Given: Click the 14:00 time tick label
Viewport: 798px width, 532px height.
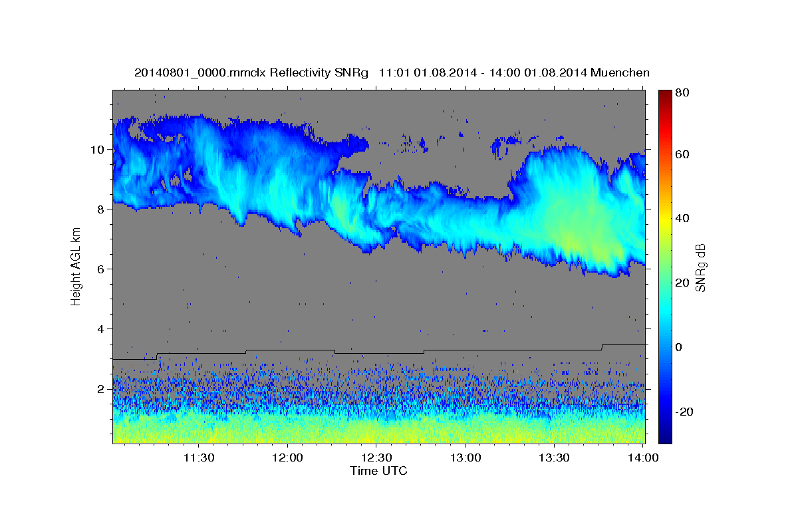Looking at the screenshot, I should pos(642,458).
